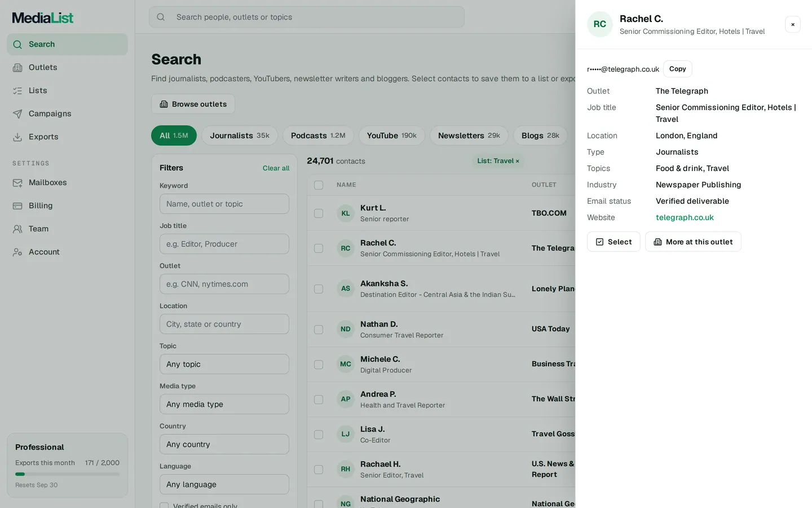Viewport: 812px width, 508px height.
Task: Switch to the Podcasts tab
Action: pyautogui.click(x=318, y=135)
